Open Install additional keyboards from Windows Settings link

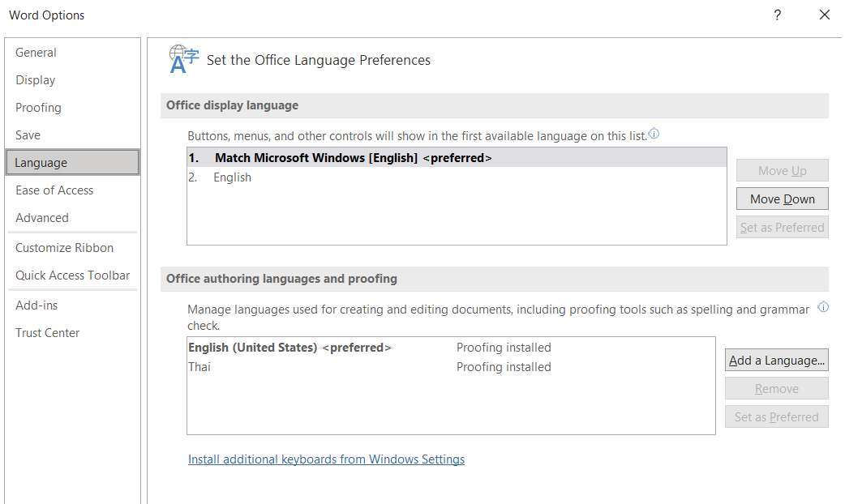coord(326,459)
